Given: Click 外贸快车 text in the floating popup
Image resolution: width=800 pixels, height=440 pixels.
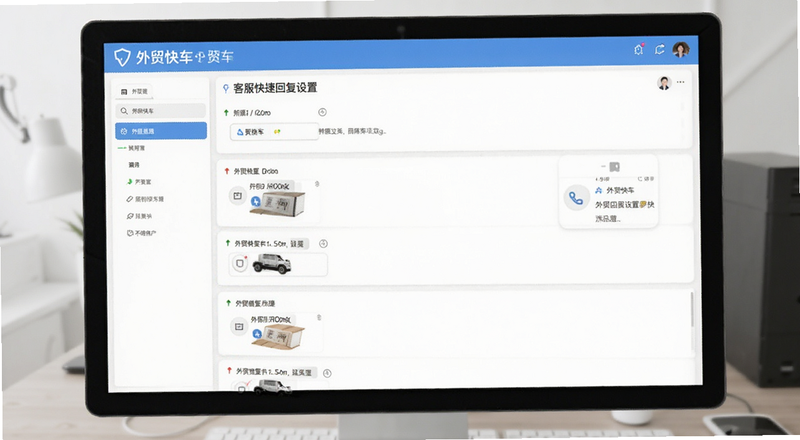Looking at the screenshot, I should click(x=620, y=190).
